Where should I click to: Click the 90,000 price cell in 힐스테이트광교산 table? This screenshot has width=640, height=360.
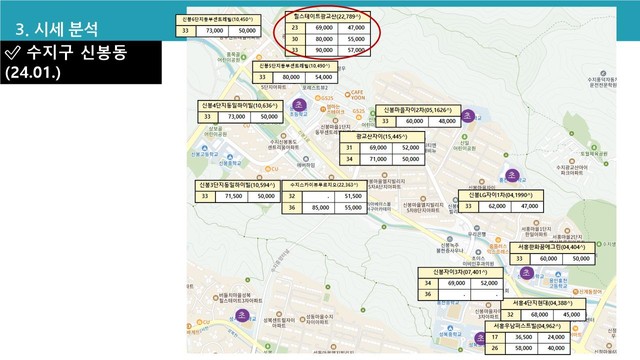[x=324, y=50]
